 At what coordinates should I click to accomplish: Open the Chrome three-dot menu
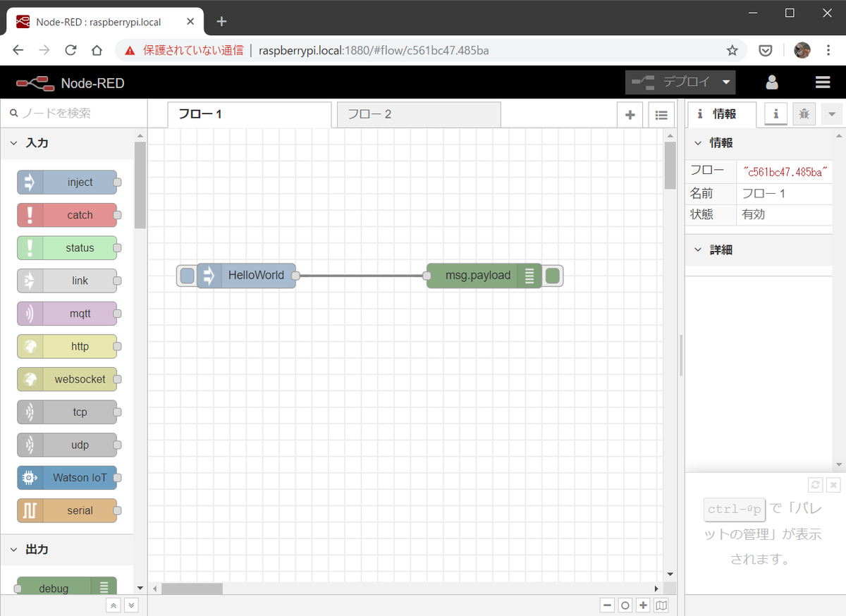coord(827,50)
